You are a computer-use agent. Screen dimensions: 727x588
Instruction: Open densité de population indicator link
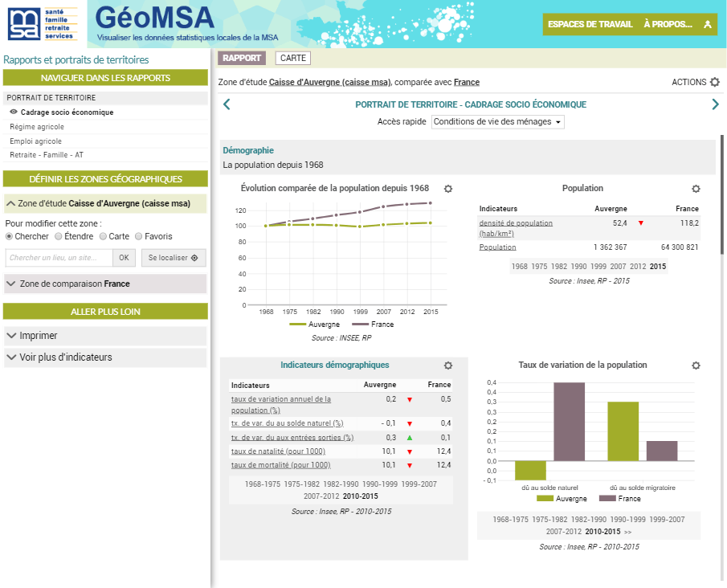tap(516, 228)
